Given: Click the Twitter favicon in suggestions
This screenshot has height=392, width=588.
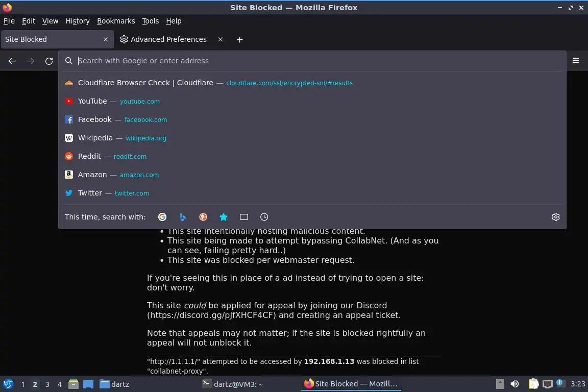Looking at the screenshot, I should tap(69, 193).
